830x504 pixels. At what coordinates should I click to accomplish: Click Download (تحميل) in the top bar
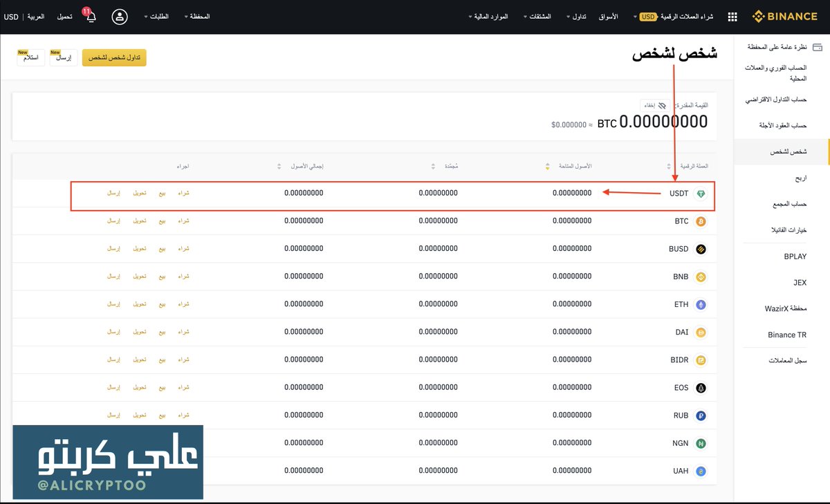point(64,17)
